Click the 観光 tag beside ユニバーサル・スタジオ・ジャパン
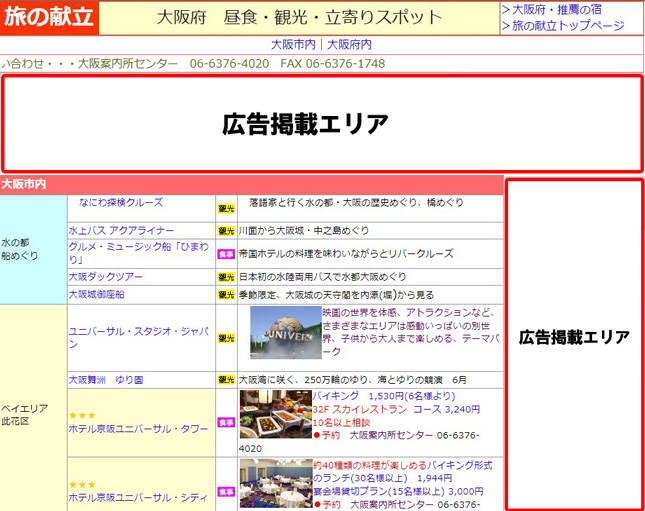Screen dimensions: 645x511 point(226,338)
